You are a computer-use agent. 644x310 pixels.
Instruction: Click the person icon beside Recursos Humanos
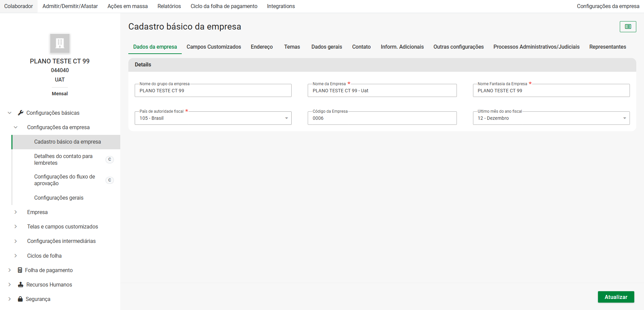pos(20,285)
